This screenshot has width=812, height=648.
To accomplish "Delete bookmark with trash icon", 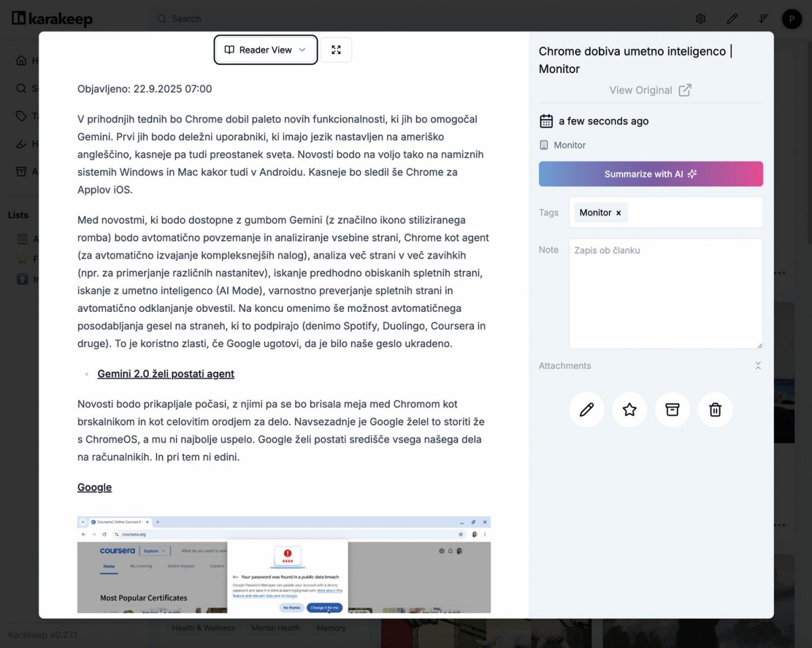I will pyautogui.click(x=715, y=409).
